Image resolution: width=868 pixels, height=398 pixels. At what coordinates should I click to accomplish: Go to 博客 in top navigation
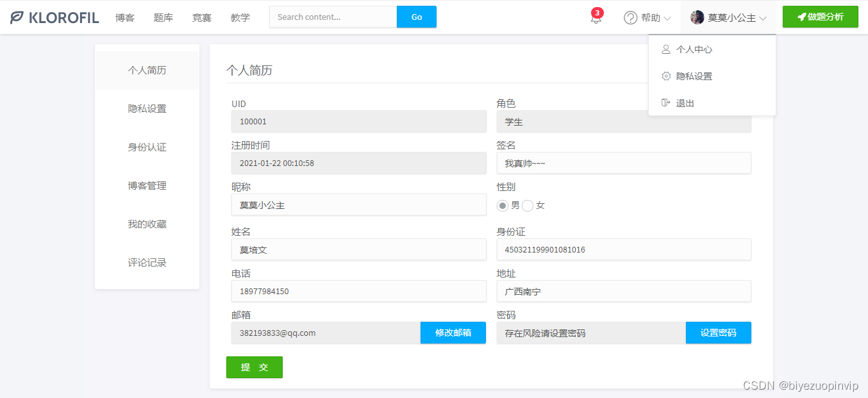[x=125, y=18]
